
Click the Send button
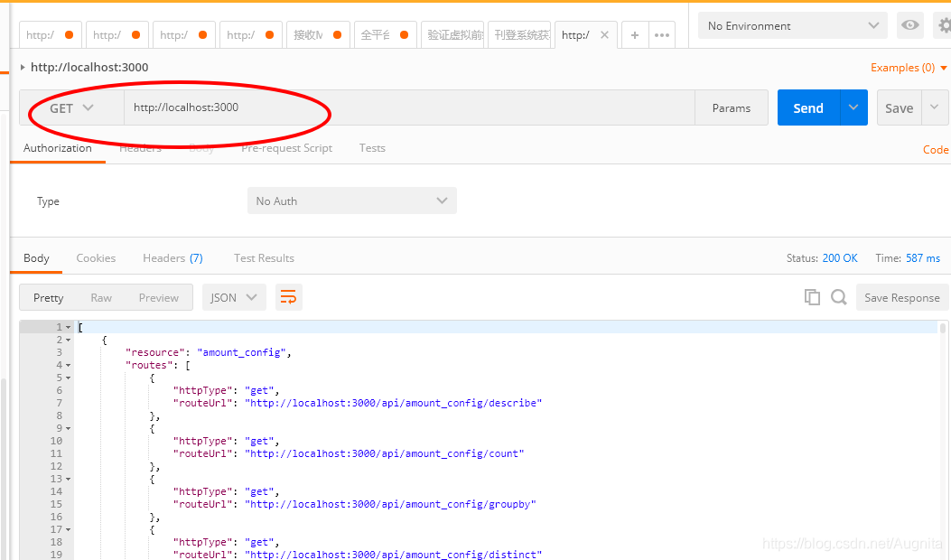[808, 107]
